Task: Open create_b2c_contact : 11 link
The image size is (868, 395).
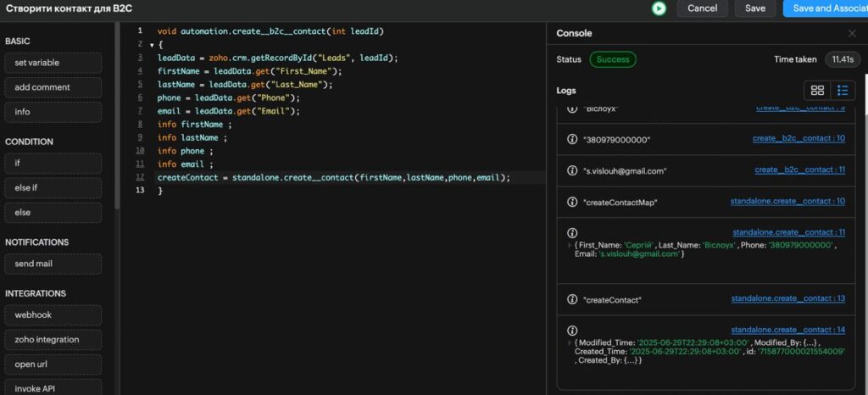Action: [x=800, y=170]
